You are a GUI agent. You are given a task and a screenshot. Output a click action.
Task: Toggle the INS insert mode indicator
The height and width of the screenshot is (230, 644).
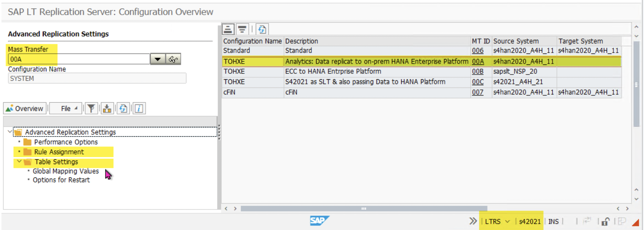(x=553, y=221)
